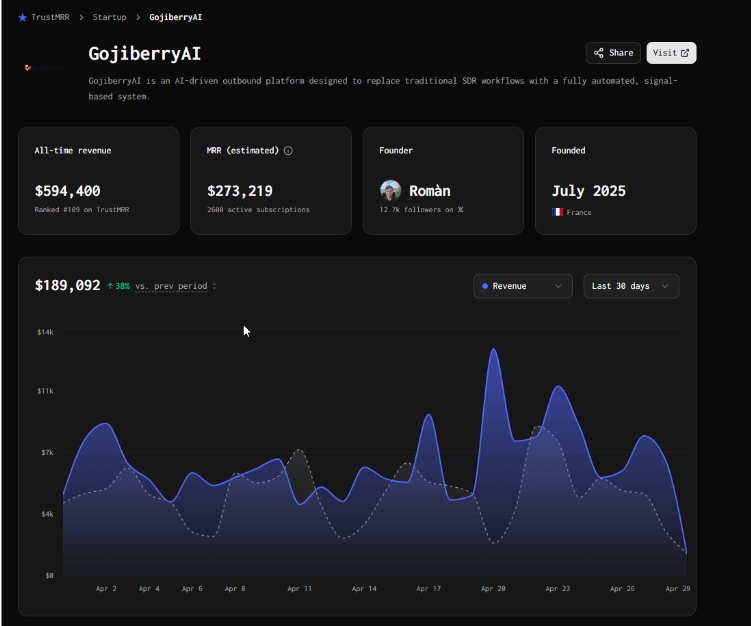Click the Founded card title

click(x=568, y=150)
